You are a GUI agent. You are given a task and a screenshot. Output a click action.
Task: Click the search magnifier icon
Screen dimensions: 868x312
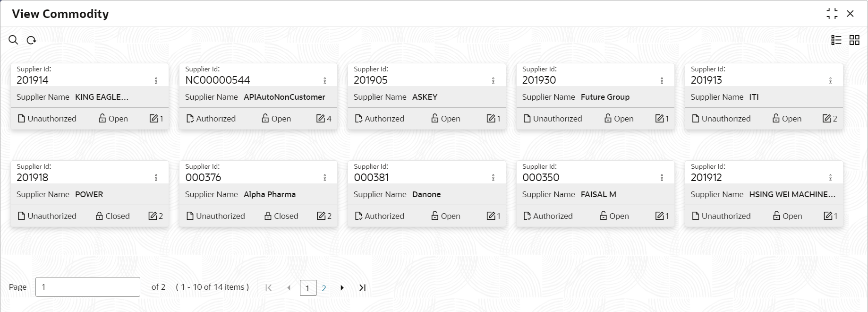[13, 40]
